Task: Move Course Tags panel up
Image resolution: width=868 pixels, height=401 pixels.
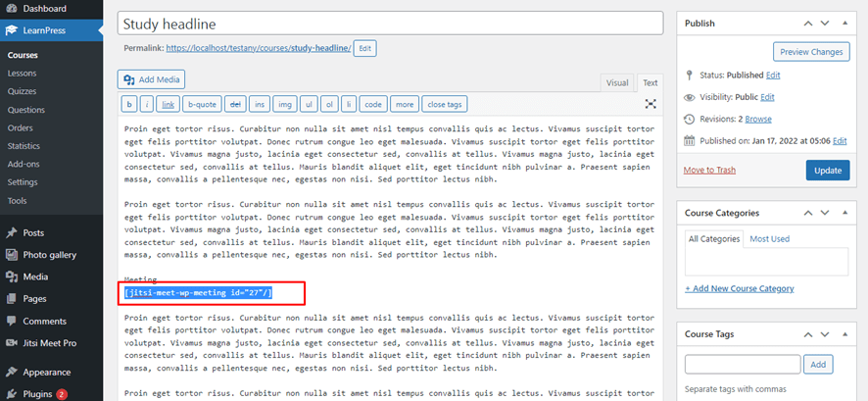Action: [808, 334]
